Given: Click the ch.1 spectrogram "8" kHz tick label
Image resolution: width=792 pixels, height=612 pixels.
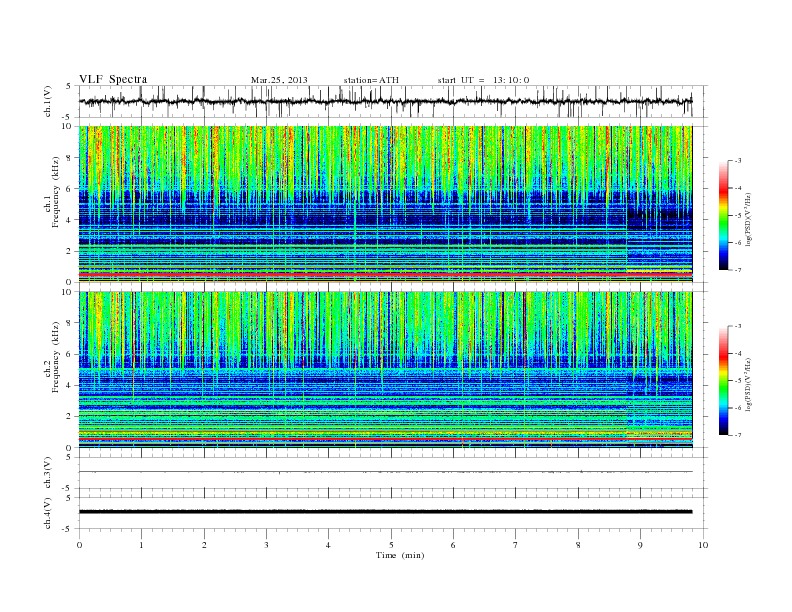Looking at the screenshot, I should [x=71, y=158].
